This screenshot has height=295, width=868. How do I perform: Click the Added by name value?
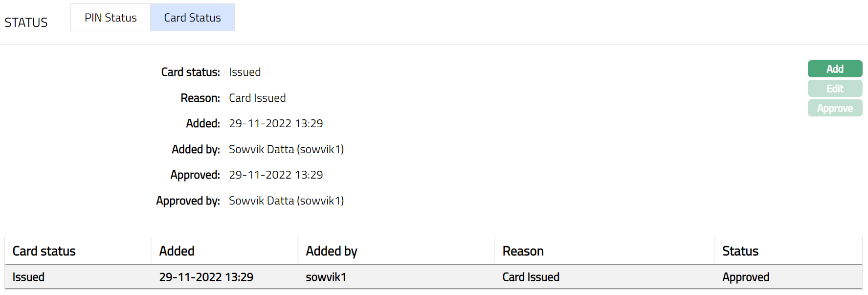[x=286, y=149]
